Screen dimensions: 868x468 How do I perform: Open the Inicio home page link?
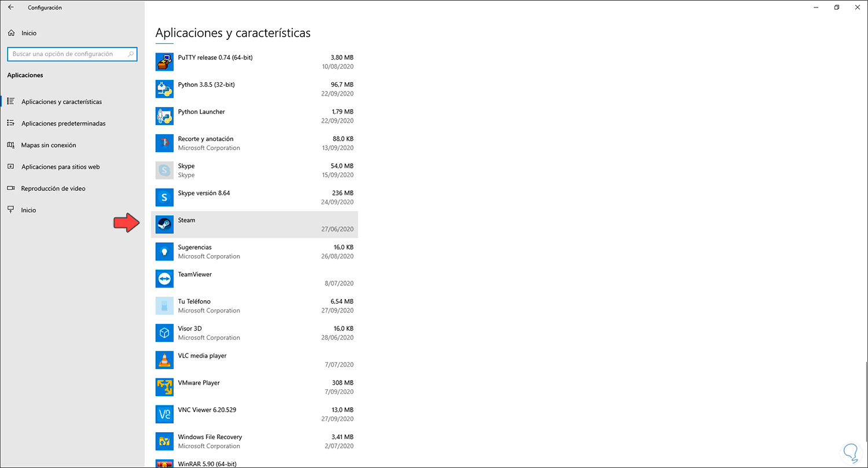click(29, 33)
